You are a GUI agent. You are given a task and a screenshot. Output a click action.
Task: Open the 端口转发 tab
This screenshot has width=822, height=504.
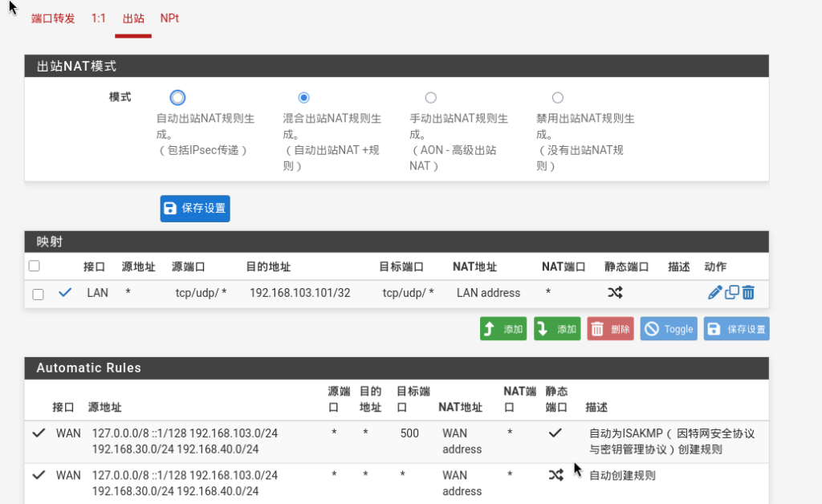pyautogui.click(x=53, y=18)
